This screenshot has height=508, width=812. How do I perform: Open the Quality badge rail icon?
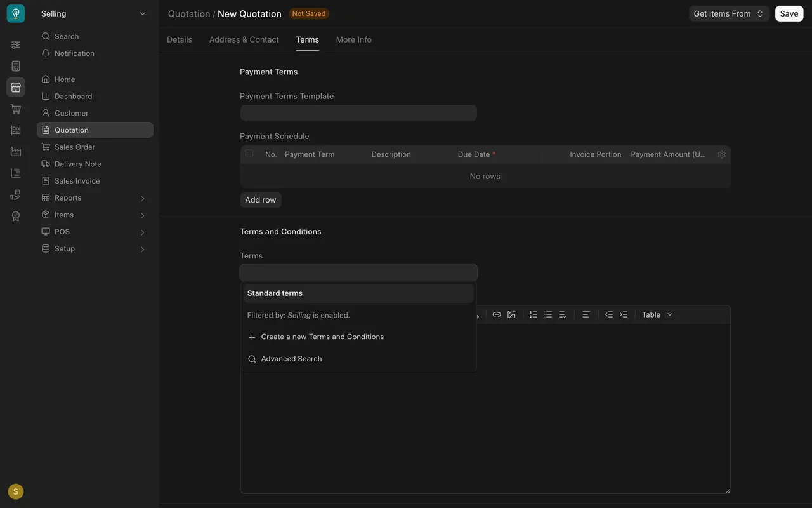tap(16, 216)
